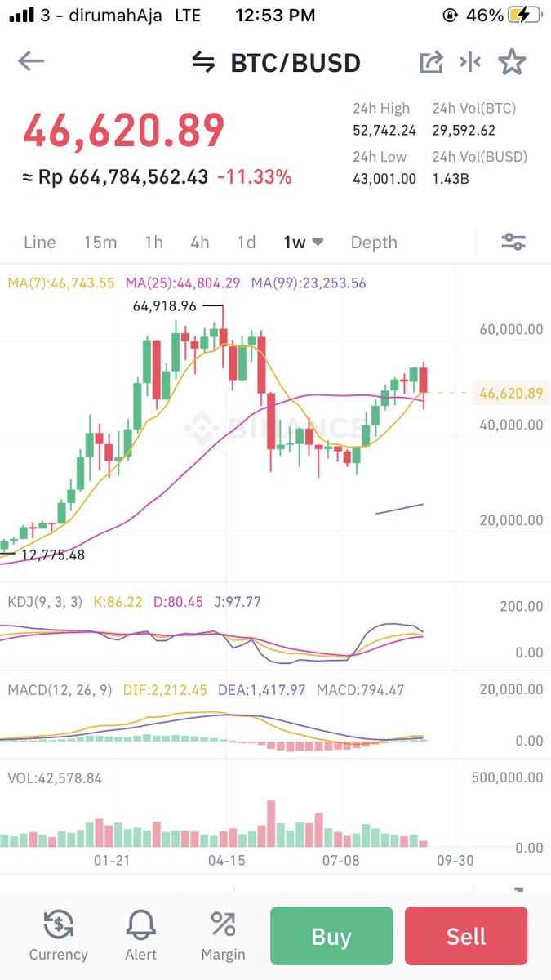This screenshot has height=980, width=551.
Task: Tap the battery indicator in status bar
Action: (525, 16)
